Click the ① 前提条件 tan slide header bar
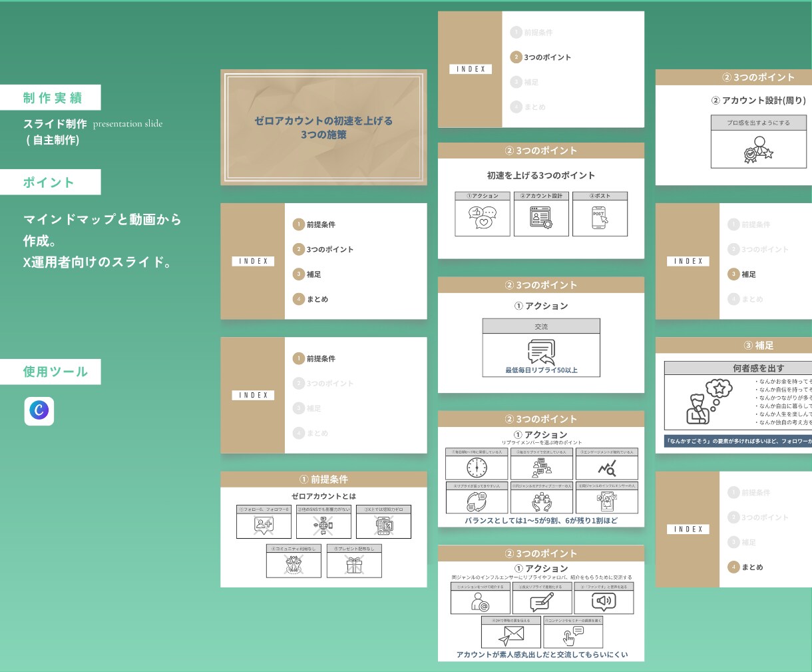Viewport: 812px width, 672px height. [323, 480]
